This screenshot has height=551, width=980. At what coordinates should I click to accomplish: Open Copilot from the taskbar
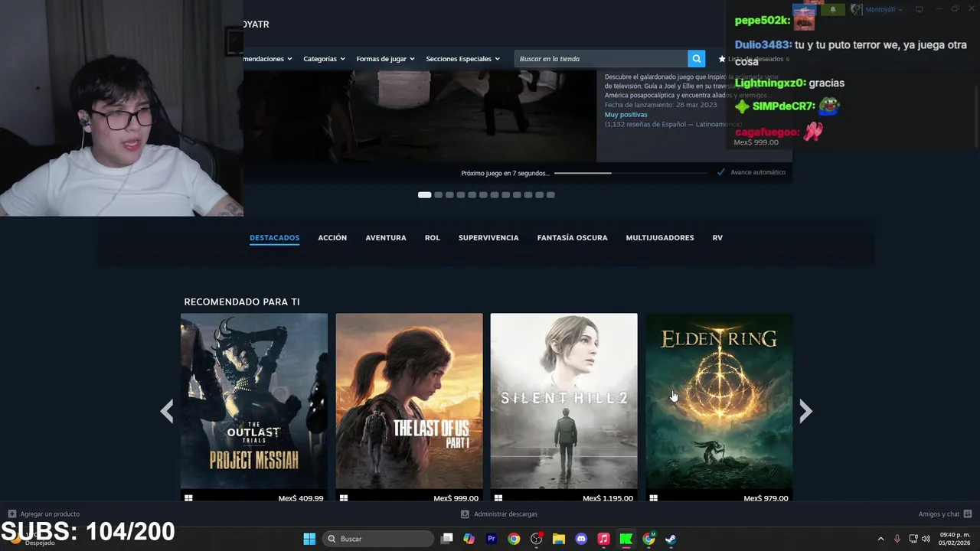[469, 539]
